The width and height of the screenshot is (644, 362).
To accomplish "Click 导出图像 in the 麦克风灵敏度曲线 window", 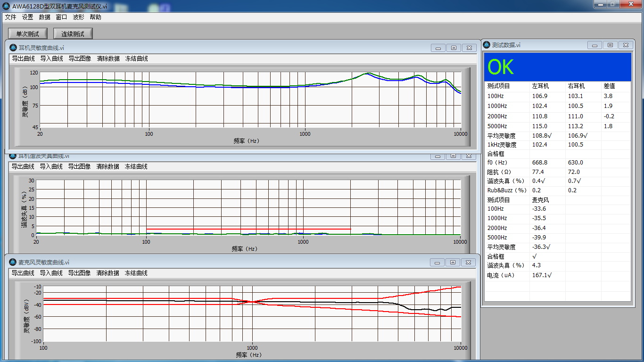I will (x=79, y=273).
